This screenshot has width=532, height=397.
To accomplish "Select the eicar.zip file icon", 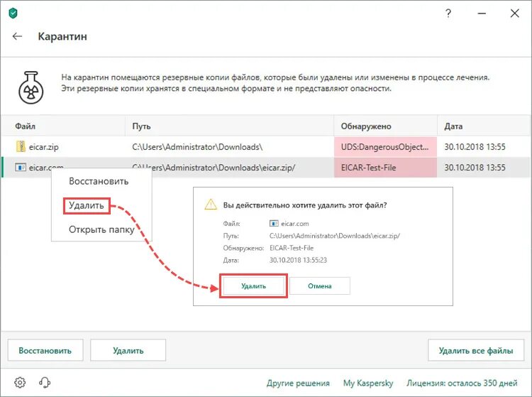I will click(21, 147).
